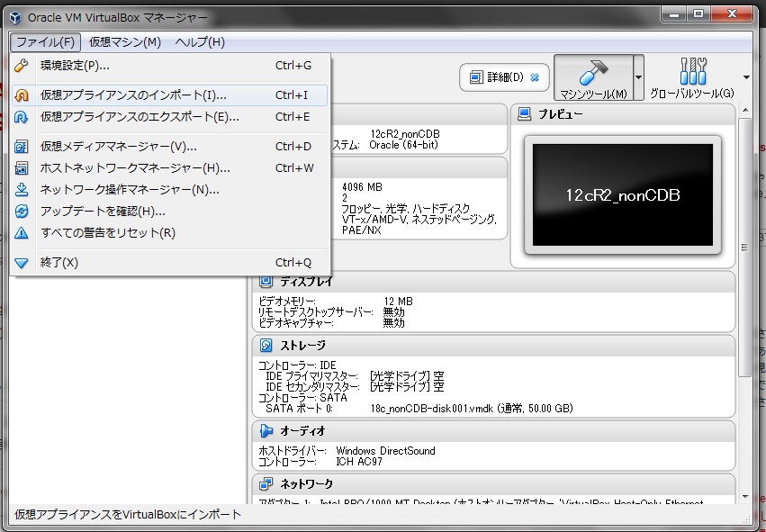
Task: Click the ICH AC97 controller value
Action: [x=359, y=462]
